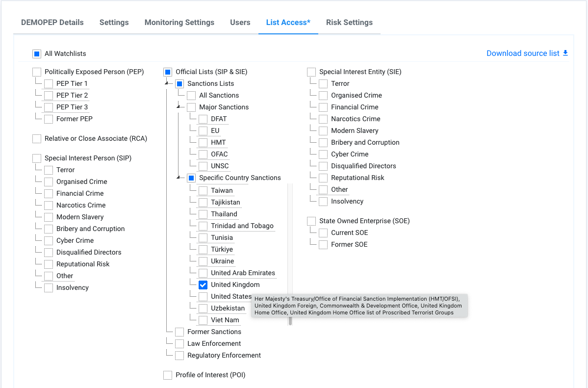The width and height of the screenshot is (588, 388).
Task: Switch to the Risk Settings tab
Action: click(x=349, y=23)
